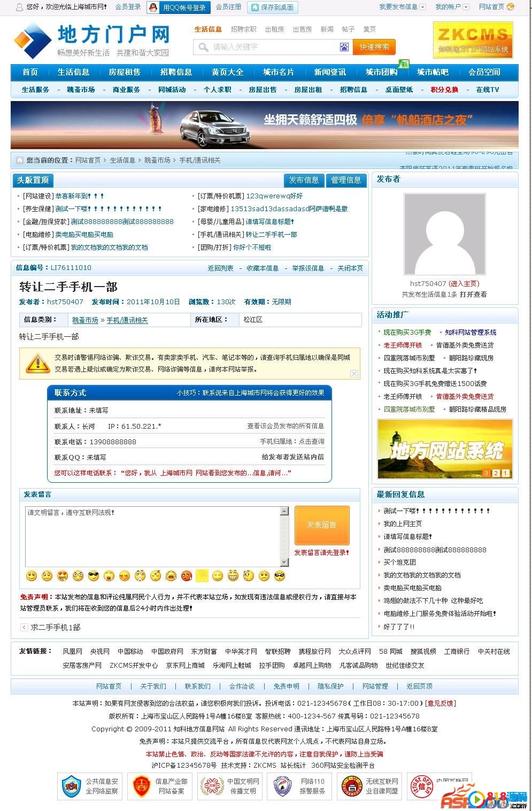Click the previous-post arrow beside 求二手手机1部

[24, 627]
